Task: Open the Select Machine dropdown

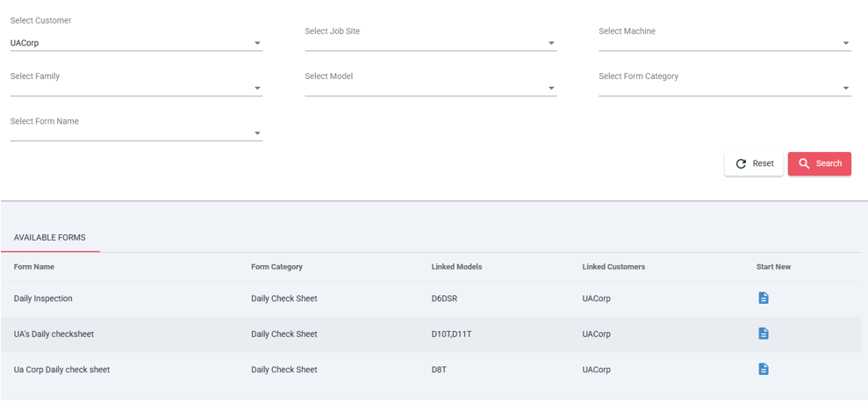Action: point(845,43)
